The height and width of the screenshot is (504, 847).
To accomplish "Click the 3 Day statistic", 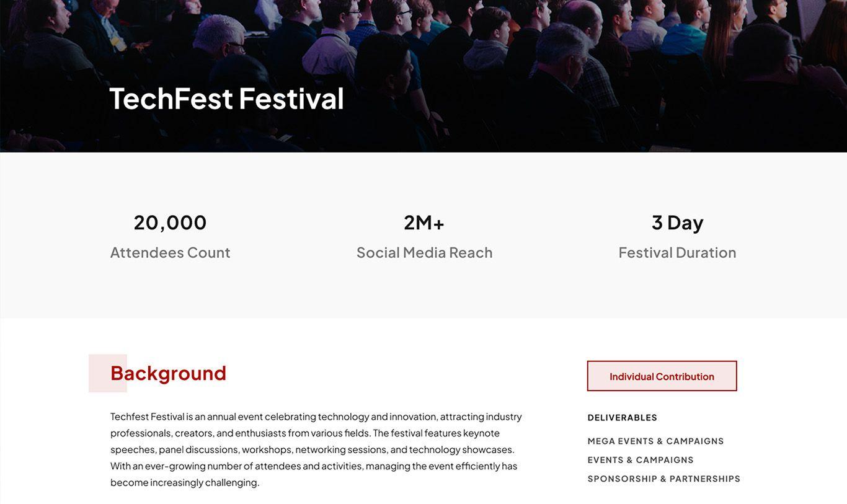I will point(677,222).
